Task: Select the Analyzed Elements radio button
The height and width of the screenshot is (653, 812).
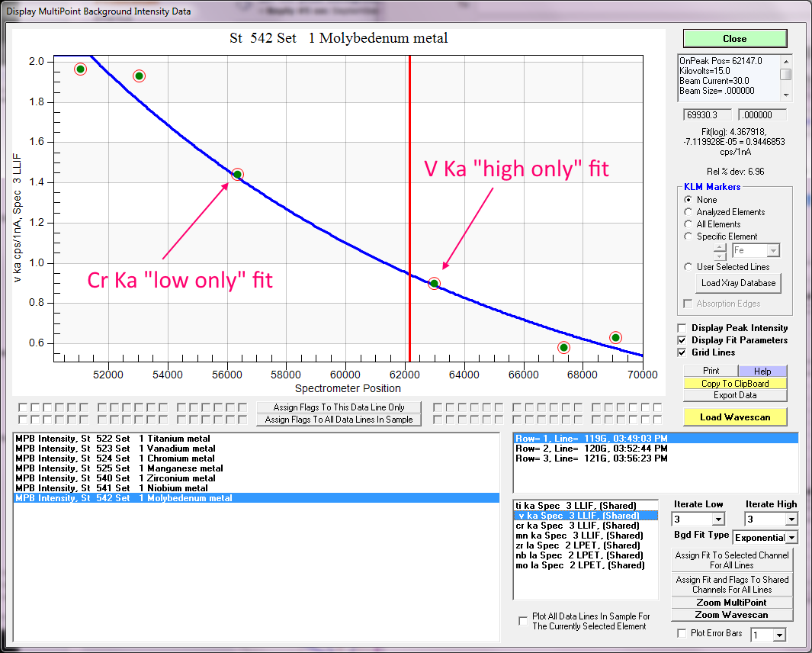Action: 689,212
